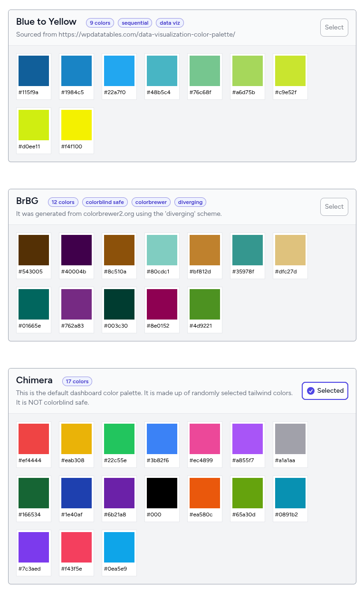This screenshot has width=364, height=592.
Task: Select the #ef4444 red swatch in Chimera
Action: coord(33,438)
